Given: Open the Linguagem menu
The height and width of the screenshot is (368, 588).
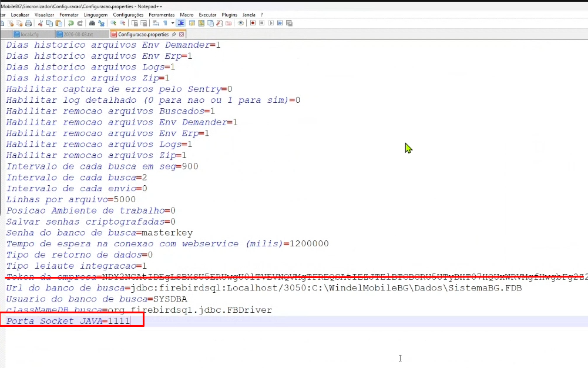Looking at the screenshot, I should coord(96,15).
